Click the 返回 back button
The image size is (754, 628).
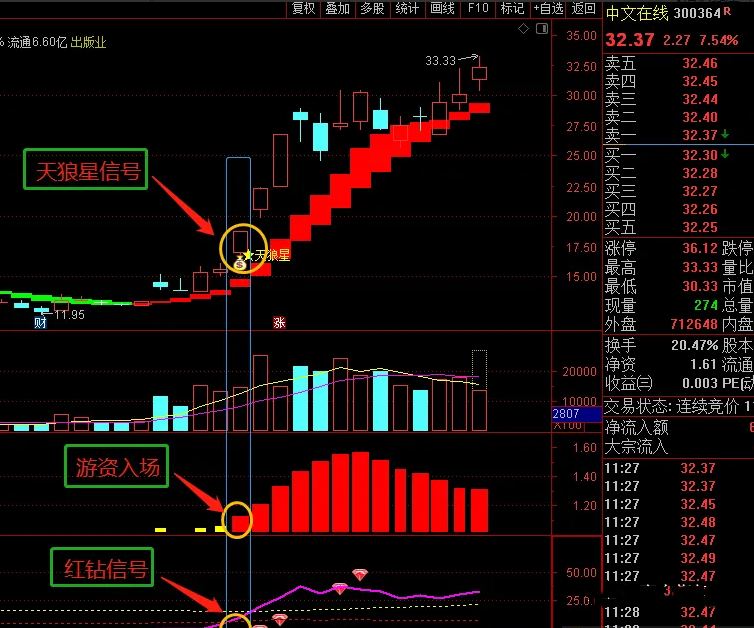pyautogui.click(x=583, y=8)
